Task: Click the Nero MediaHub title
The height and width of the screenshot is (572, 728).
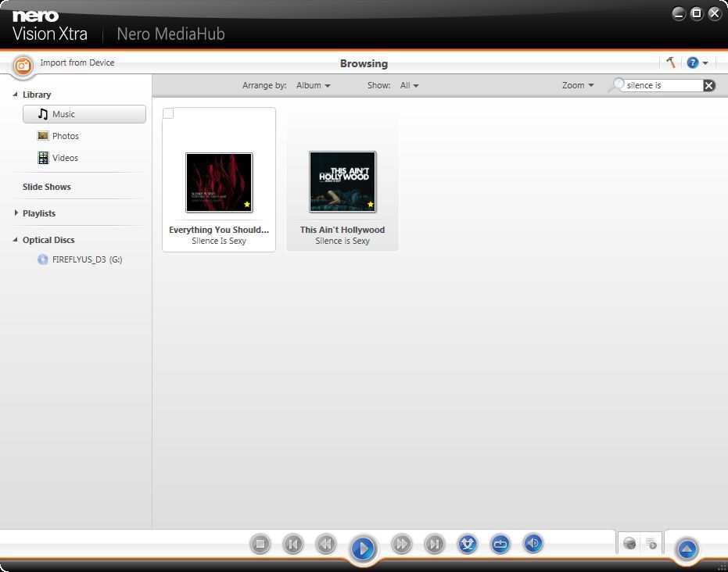Action: point(170,34)
